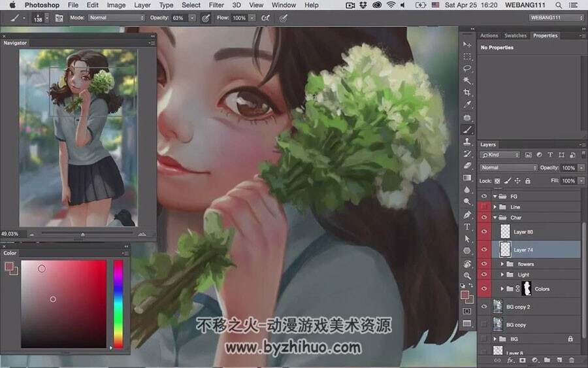
Task: Select the Horizontal Type tool
Action: 467,227
